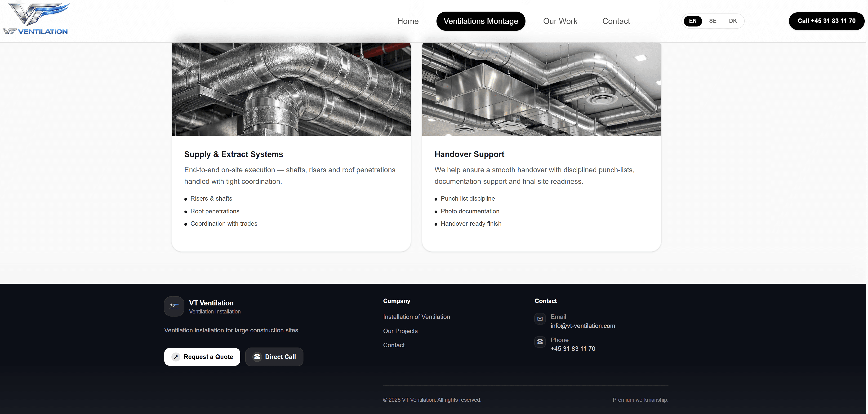
Task: Switch language to SE
Action: [713, 21]
